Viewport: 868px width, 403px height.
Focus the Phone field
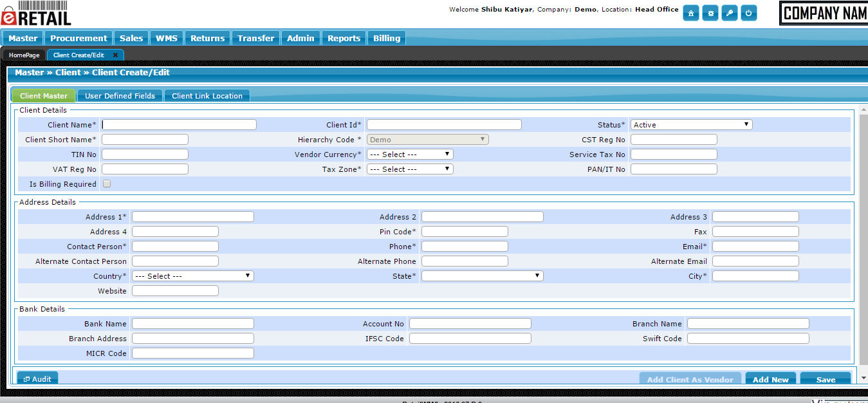click(465, 247)
